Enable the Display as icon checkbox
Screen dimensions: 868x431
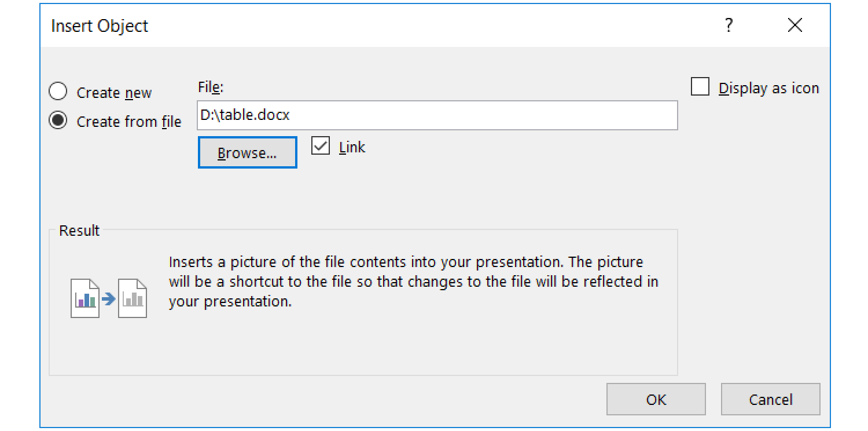pyautogui.click(x=700, y=86)
